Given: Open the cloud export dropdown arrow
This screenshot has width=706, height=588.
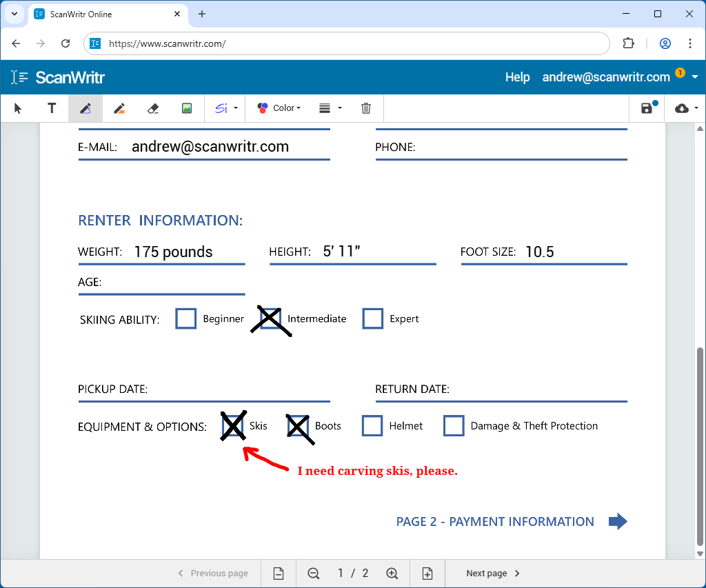Looking at the screenshot, I should coord(696,108).
